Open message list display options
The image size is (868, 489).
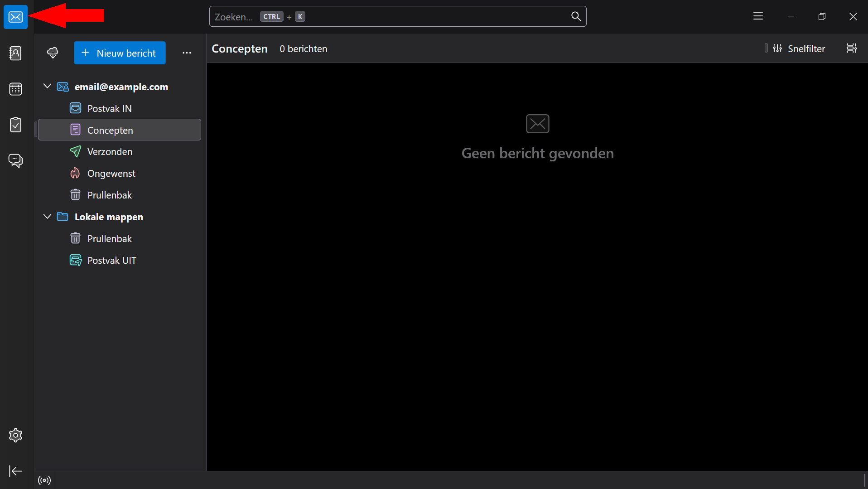click(x=852, y=48)
